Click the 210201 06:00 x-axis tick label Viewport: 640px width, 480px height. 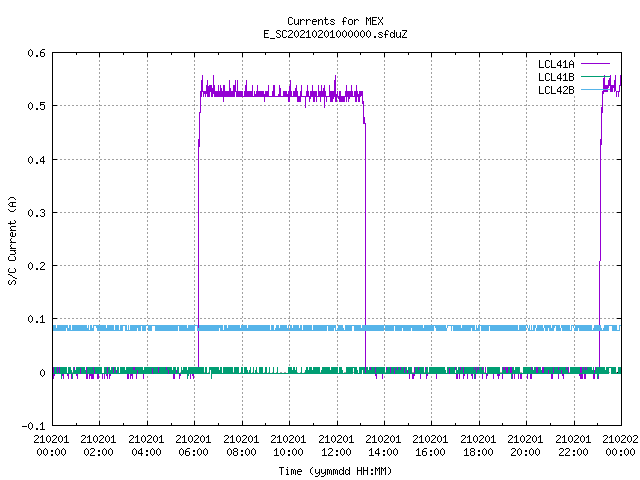[193, 446]
